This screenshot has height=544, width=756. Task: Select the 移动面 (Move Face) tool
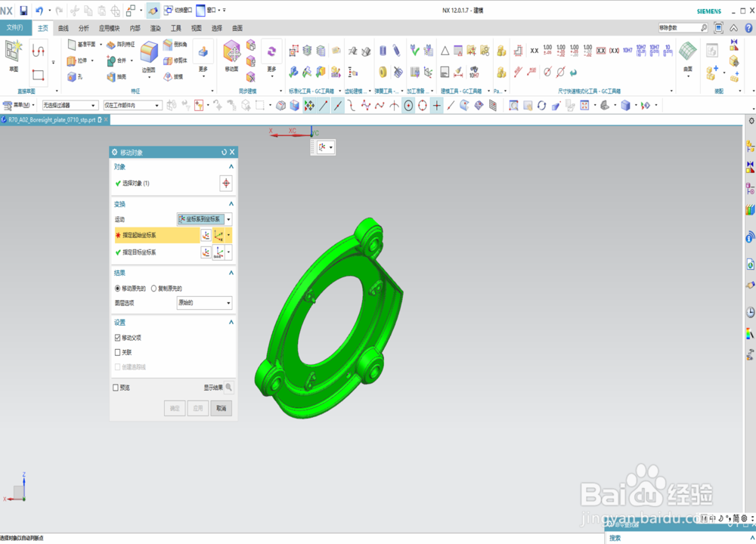[x=232, y=56]
